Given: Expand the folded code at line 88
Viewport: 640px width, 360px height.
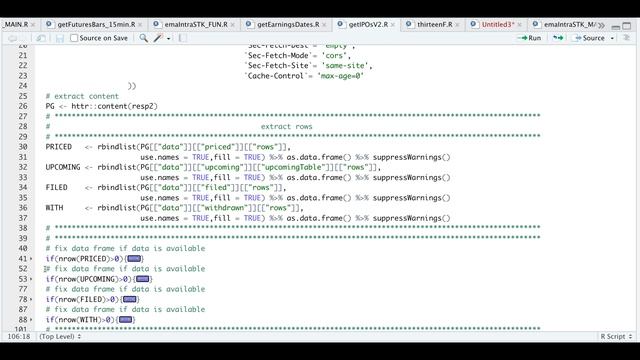Looking at the screenshot, I should click(x=31, y=320).
